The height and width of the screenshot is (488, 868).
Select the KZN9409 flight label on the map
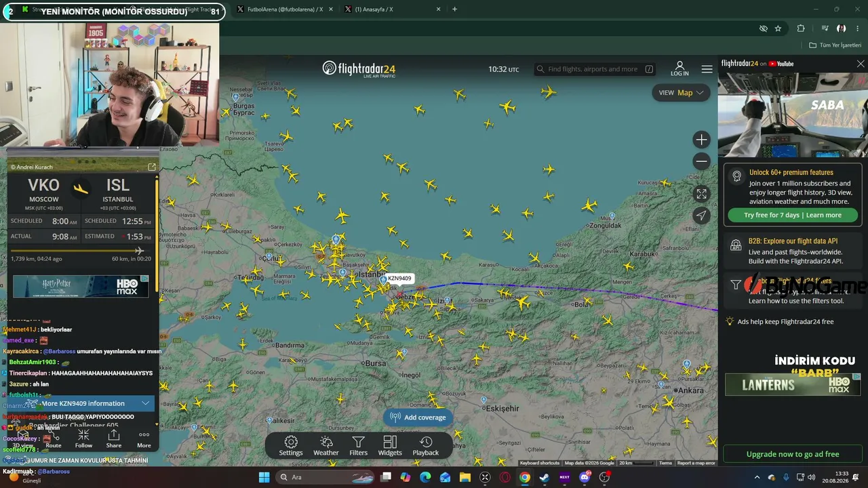(399, 279)
